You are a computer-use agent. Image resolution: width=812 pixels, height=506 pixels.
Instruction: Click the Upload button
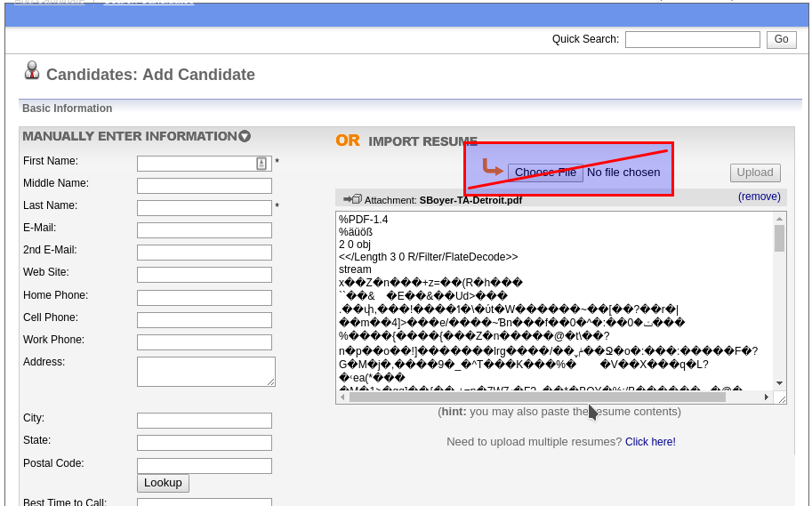pyautogui.click(x=755, y=173)
